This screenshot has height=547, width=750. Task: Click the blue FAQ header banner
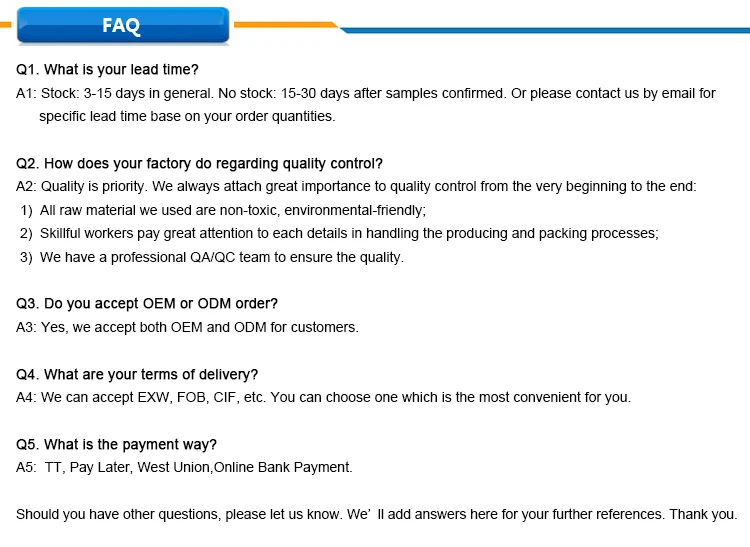pyautogui.click(x=123, y=25)
